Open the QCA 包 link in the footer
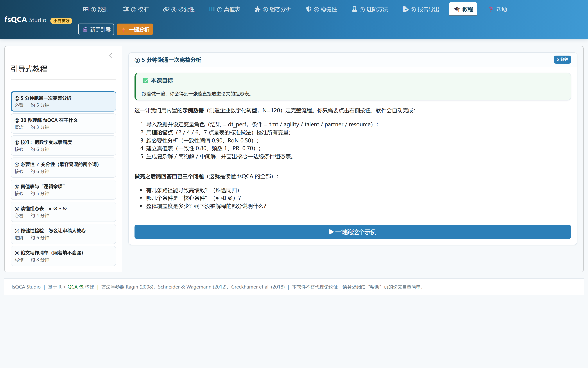Viewport: 588px width, 368px height. point(75,287)
